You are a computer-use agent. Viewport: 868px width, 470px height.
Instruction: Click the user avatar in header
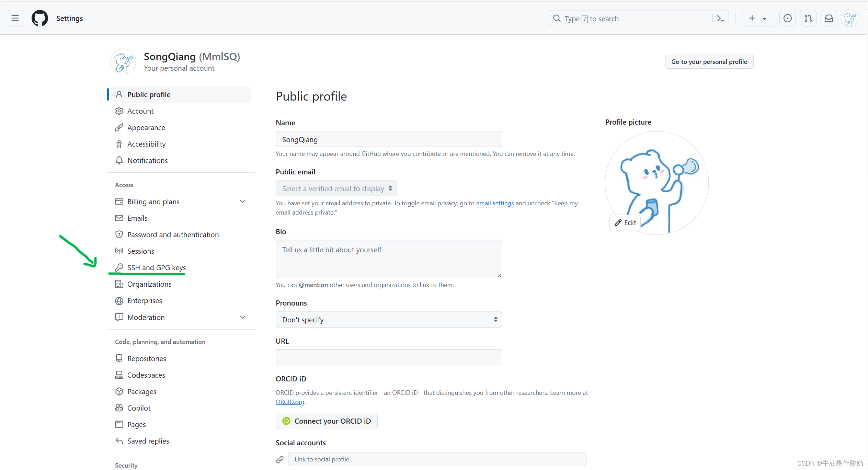[849, 18]
